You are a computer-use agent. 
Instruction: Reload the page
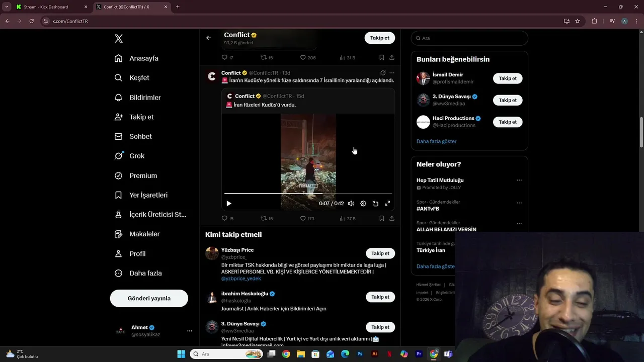[31, 21]
